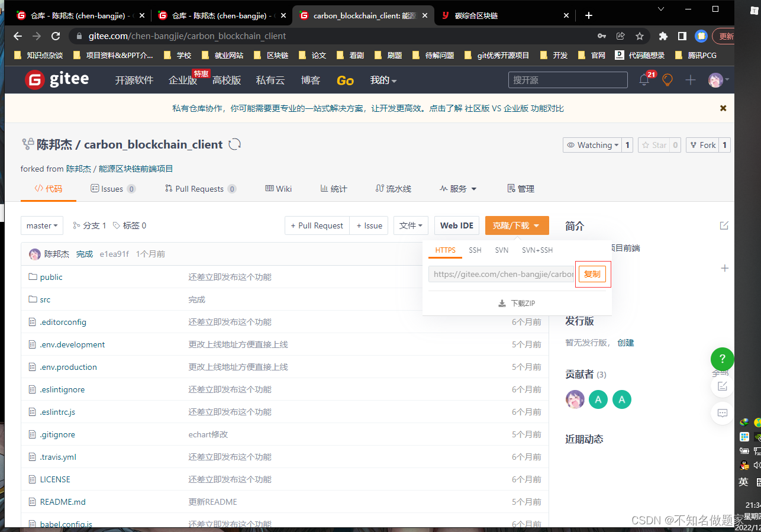Click the HTTPS clone URL field

click(x=501, y=275)
